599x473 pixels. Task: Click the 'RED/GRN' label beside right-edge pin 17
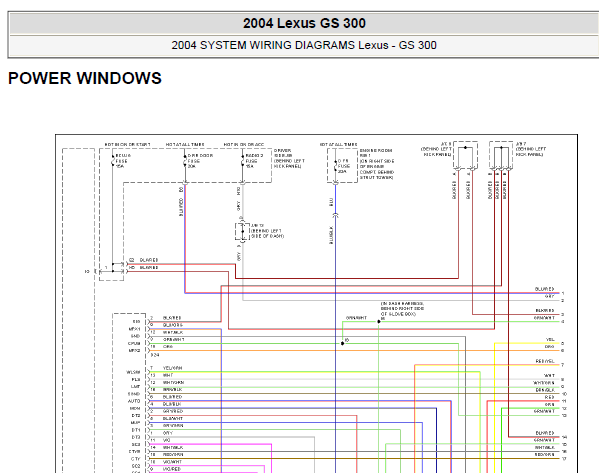tap(544, 455)
